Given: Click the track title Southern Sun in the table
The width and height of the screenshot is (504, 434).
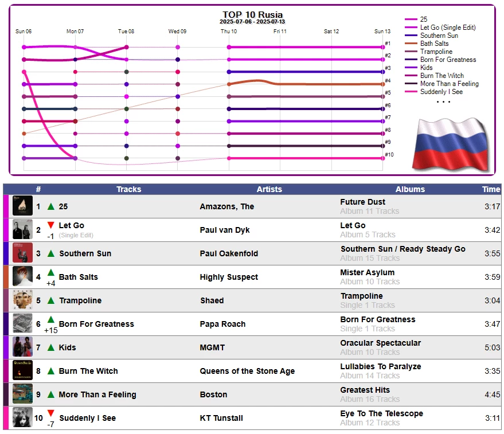Looking at the screenshot, I should 85,253.
